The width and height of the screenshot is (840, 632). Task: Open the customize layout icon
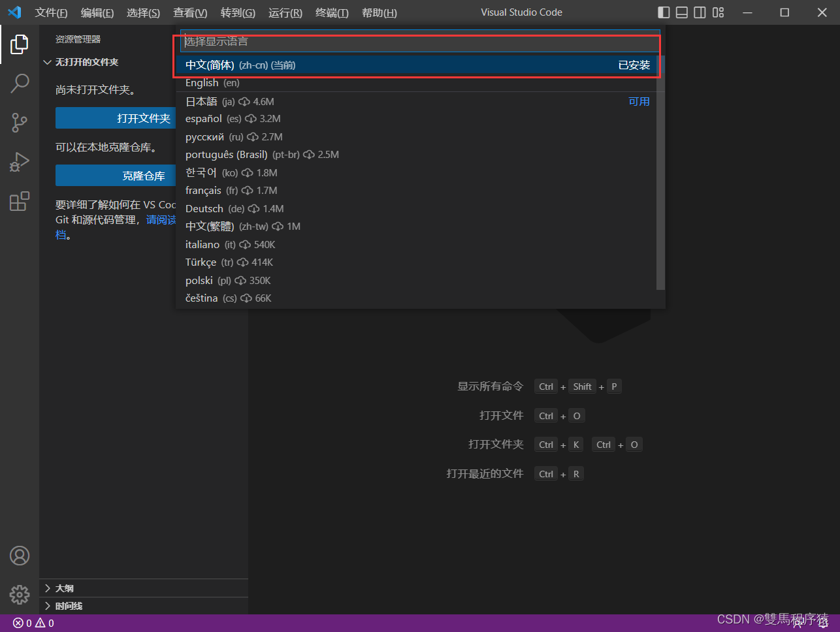tap(719, 12)
